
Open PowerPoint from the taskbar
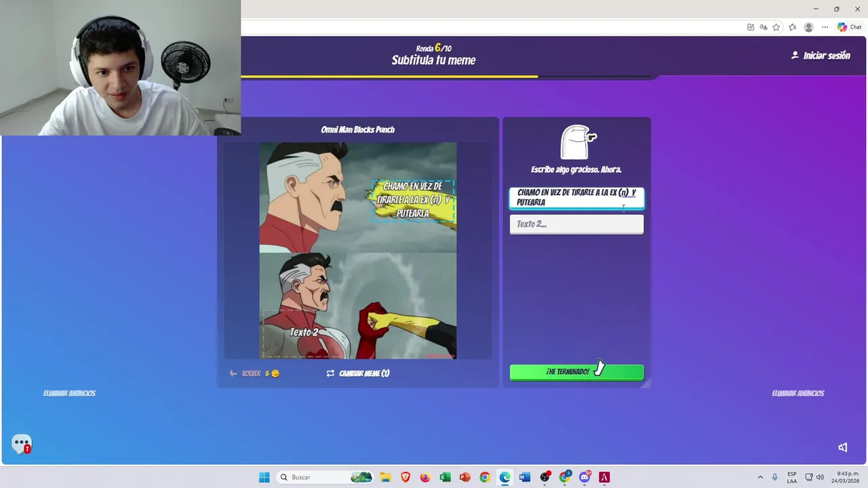click(465, 477)
